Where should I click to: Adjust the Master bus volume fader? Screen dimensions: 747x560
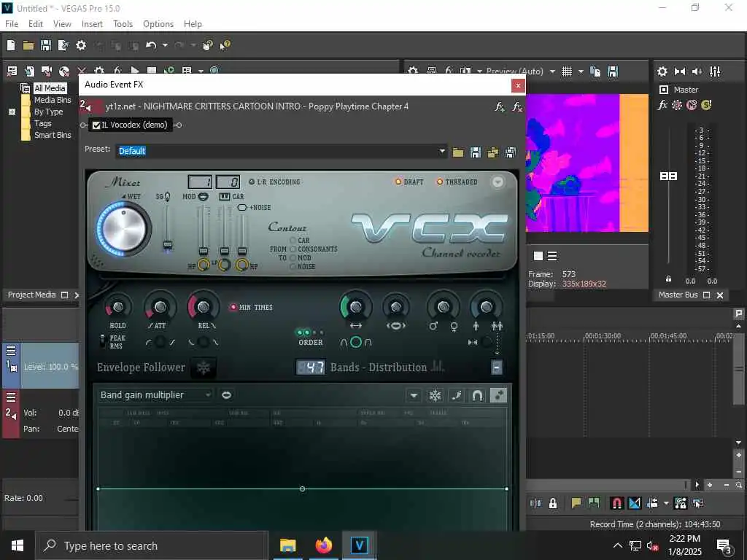coord(668,176)
